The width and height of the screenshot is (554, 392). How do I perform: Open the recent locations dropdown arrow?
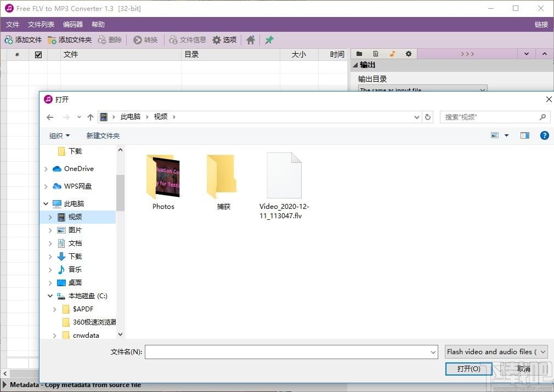coord(79,117)
